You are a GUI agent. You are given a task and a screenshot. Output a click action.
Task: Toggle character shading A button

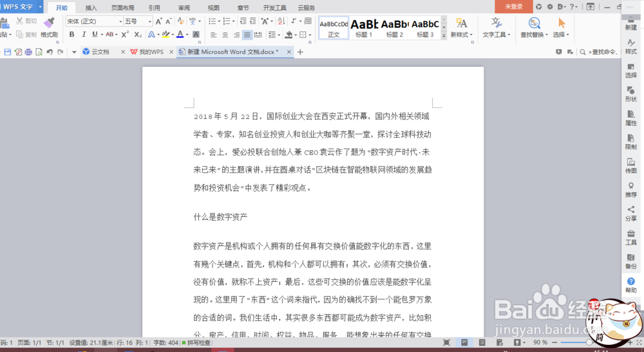[196, 35]
